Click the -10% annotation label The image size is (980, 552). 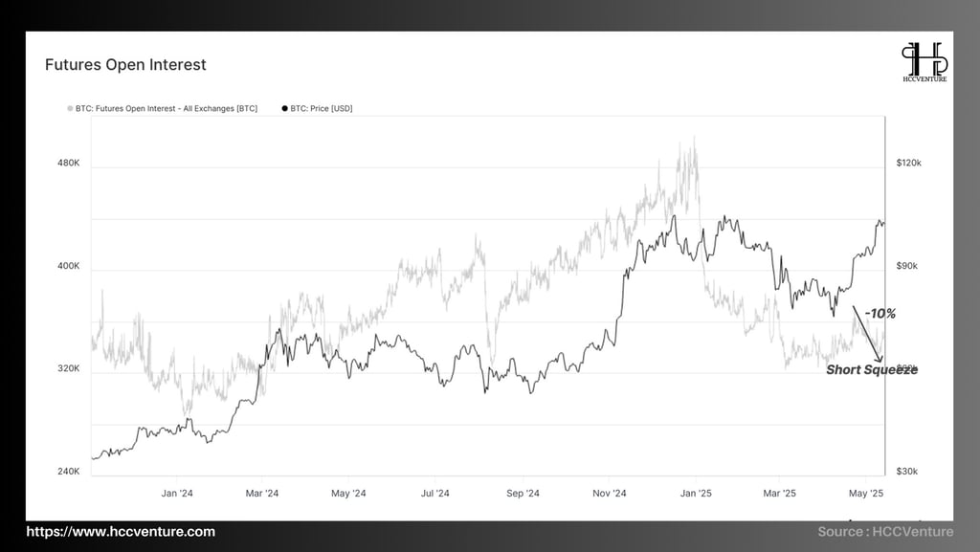(x=880, y=314)
